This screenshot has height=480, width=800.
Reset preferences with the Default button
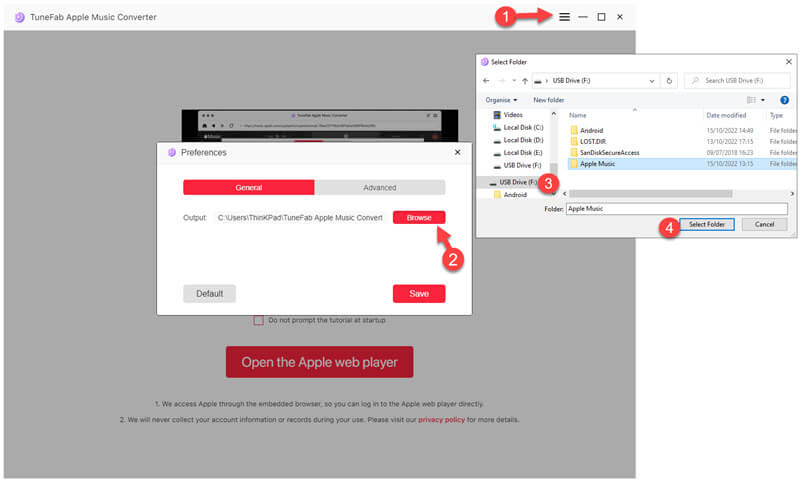coord(209,293)
